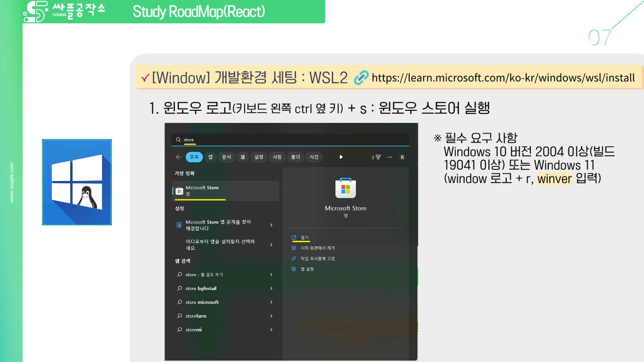Select the "store microsoft" suggestion
This screenshot has height=362, width=644.
pyautogui.click(x=226, y=302)
